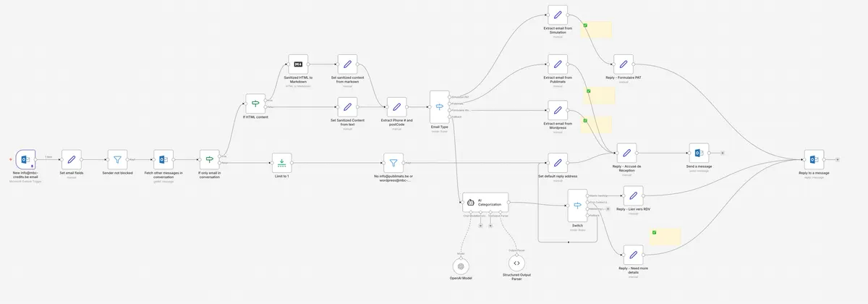This screenshot has height=304, width=868.
Task: Select the Reply - Formulaire PAT node
Action: [x=623, y=64]
